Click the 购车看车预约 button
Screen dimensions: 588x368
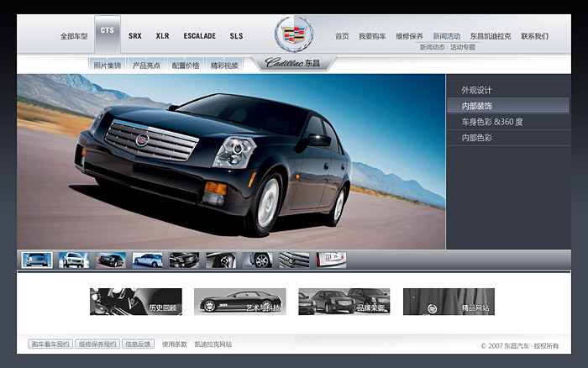[x=50, y=344]
